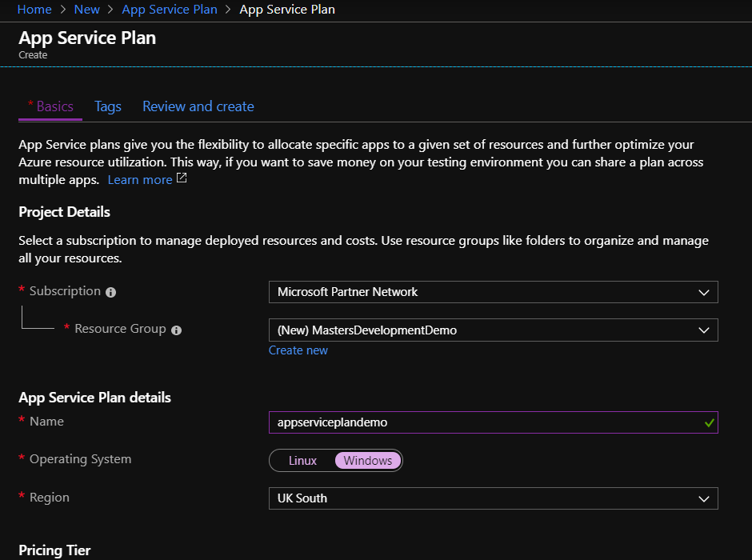Screen dimensions: 752x560
Task: Open the Region dropdown
Action: click(494, 498)
